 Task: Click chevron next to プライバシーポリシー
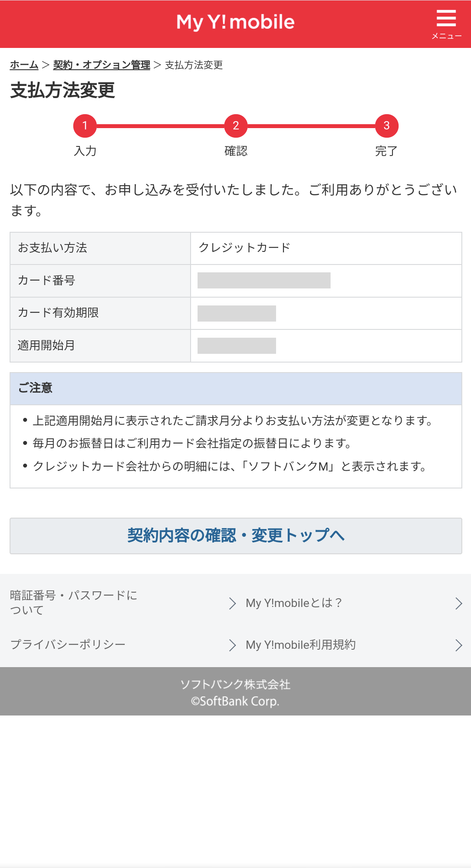pyautogui.click(x=232, y=645)
